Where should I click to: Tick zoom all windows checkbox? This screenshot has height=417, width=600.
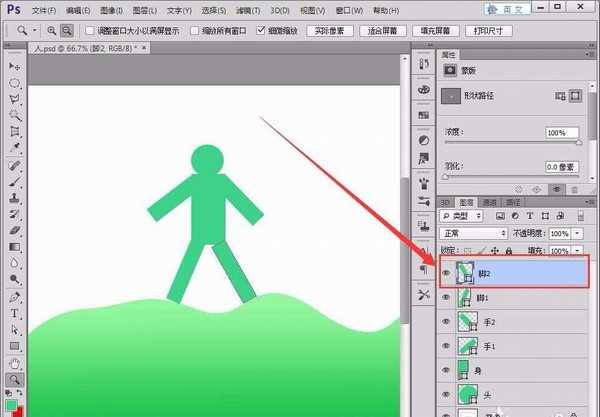[194, 31]
